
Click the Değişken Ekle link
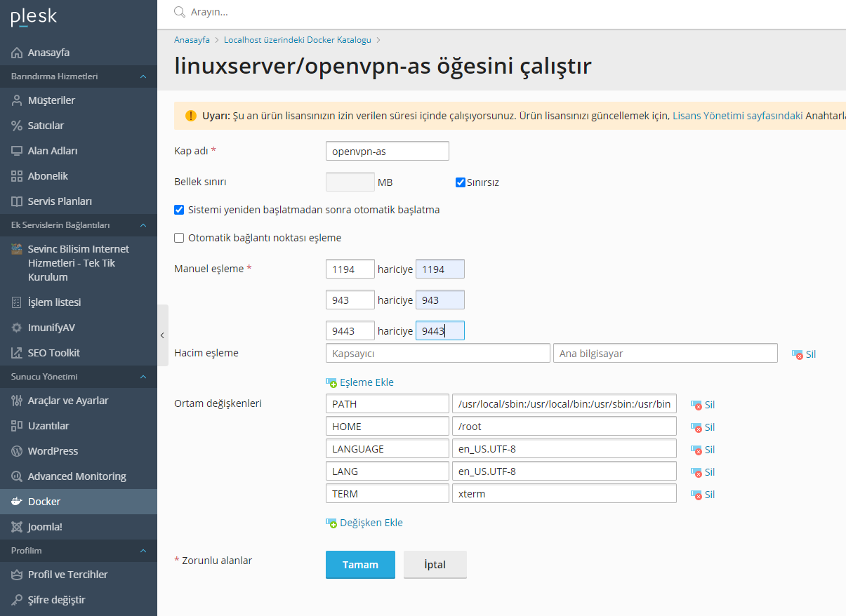371,523
